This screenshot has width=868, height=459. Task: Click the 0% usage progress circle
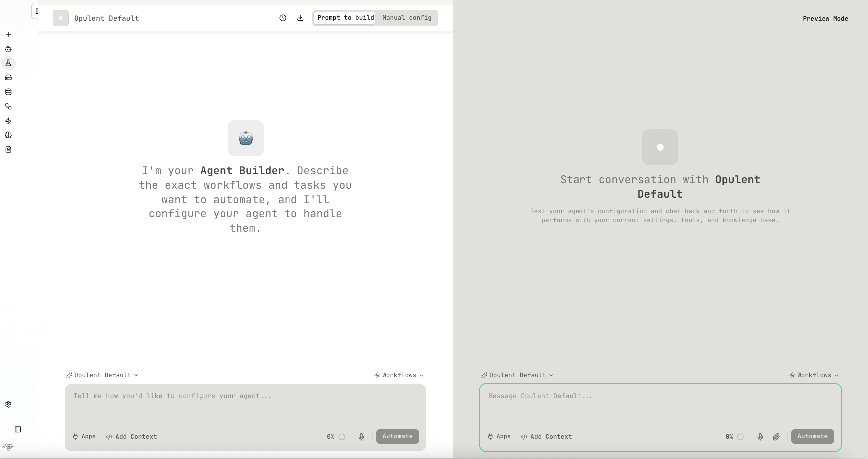click(341, 436)
